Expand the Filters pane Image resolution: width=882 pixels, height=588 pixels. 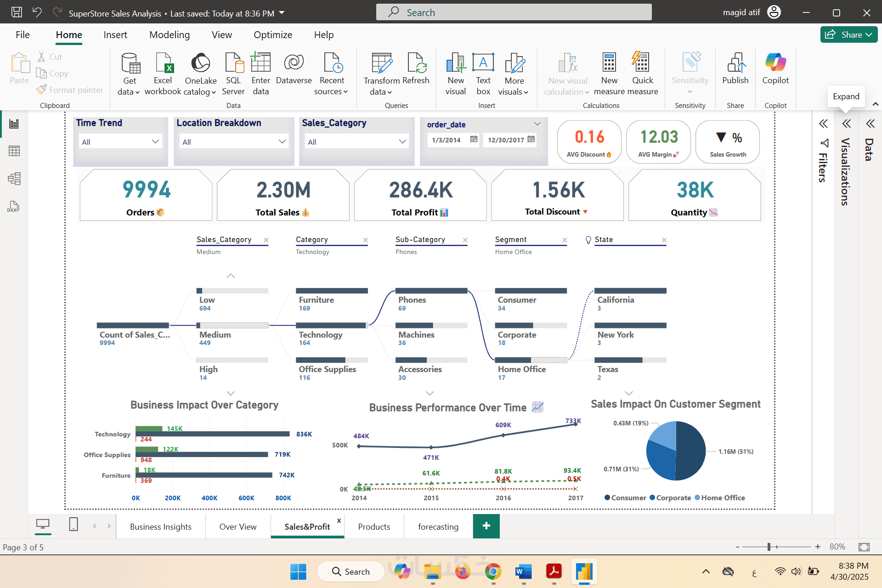point(823,124)
